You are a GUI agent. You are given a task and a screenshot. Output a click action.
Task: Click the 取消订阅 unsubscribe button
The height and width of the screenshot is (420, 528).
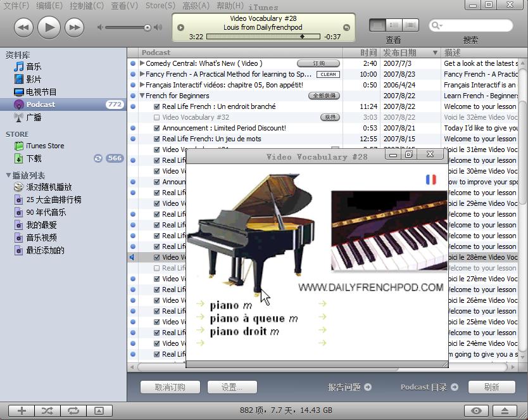click(170, 387)
